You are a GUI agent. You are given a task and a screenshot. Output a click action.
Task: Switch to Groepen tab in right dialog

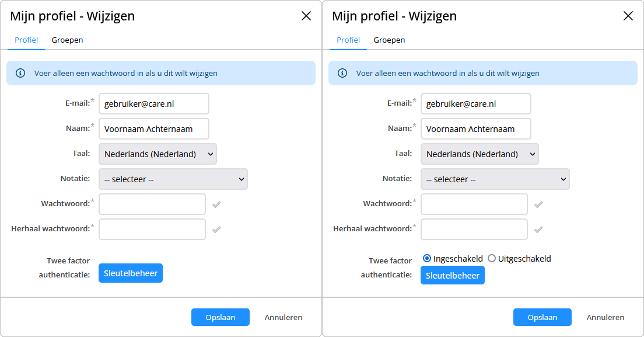pos(389,40)
